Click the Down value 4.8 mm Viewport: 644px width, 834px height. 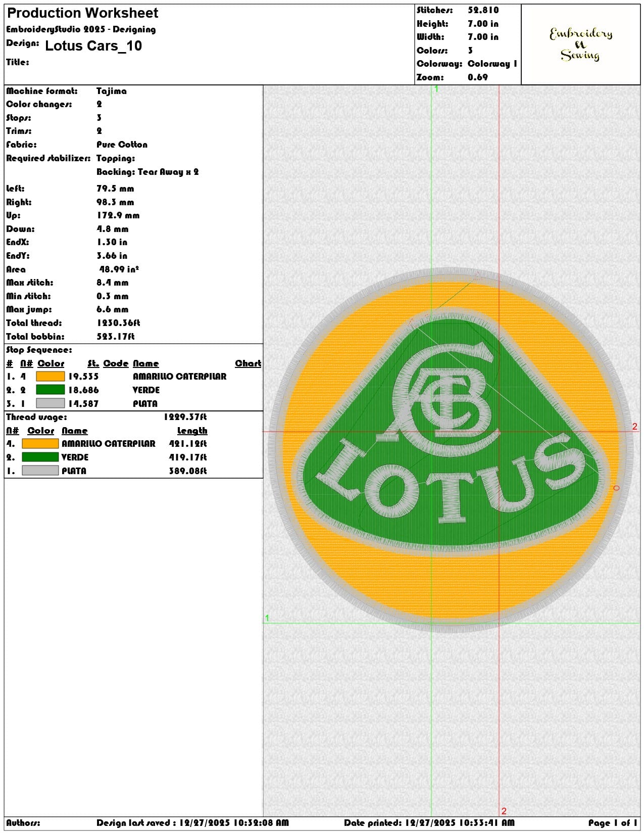point(113,229)
